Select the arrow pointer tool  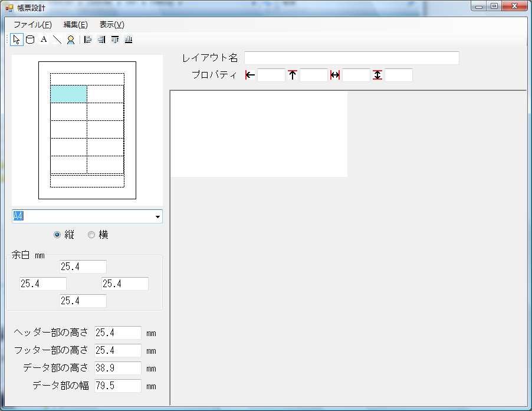[x=17, y=40]
